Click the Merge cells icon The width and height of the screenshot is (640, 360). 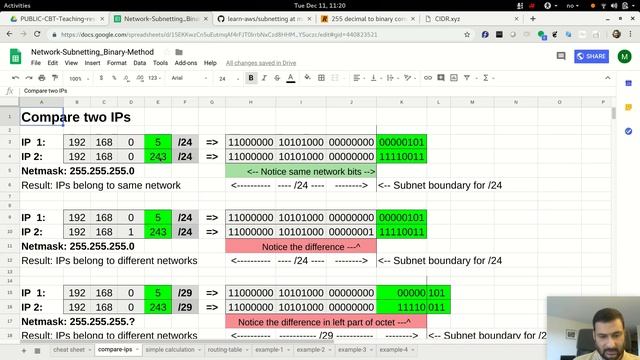(x=335, y=78)
